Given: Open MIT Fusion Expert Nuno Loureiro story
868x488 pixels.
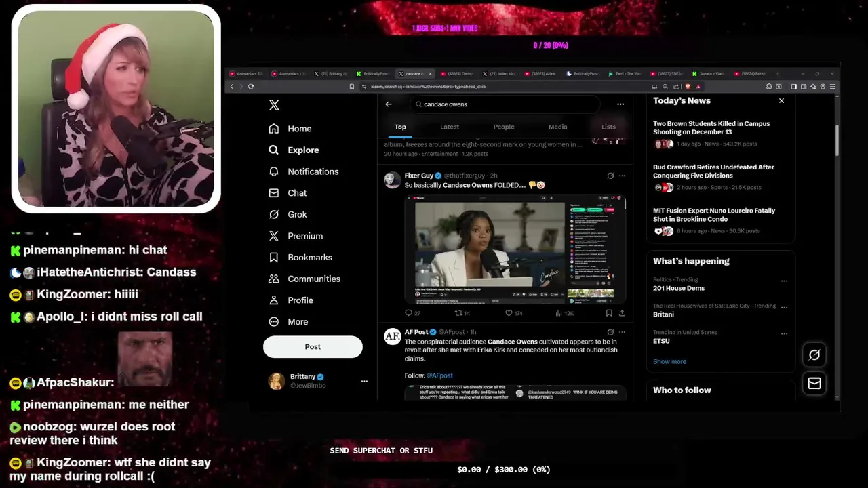Looking at the screenshot, I should coord(720,220).
